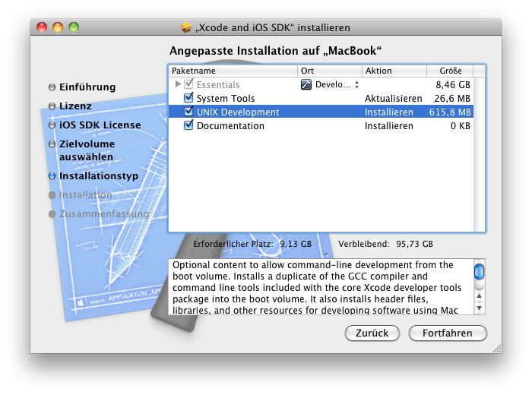Click the package description text area

point(321,287)
